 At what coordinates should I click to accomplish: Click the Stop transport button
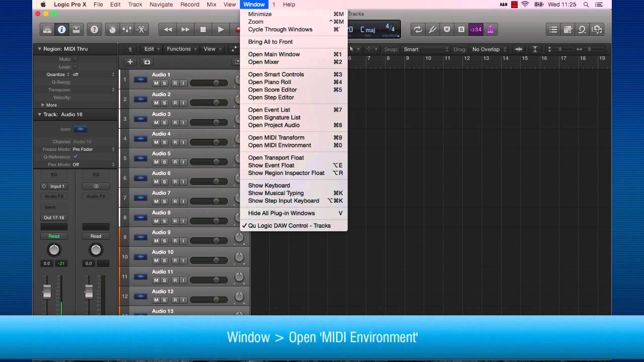coord(203,30)
